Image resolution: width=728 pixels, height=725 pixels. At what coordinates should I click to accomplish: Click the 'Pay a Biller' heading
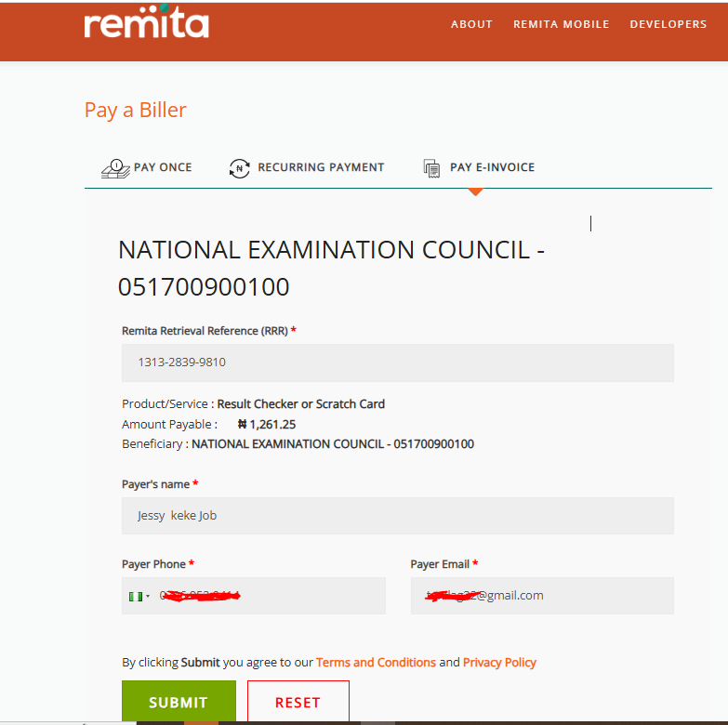click(x=135, y=111)
